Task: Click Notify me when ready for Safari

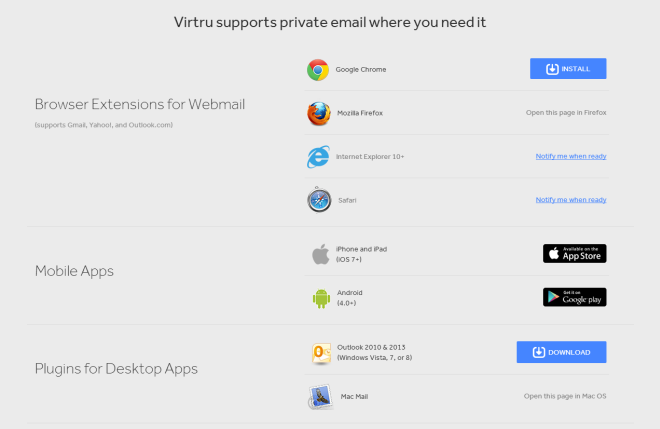Action: [x=571, y=200]
